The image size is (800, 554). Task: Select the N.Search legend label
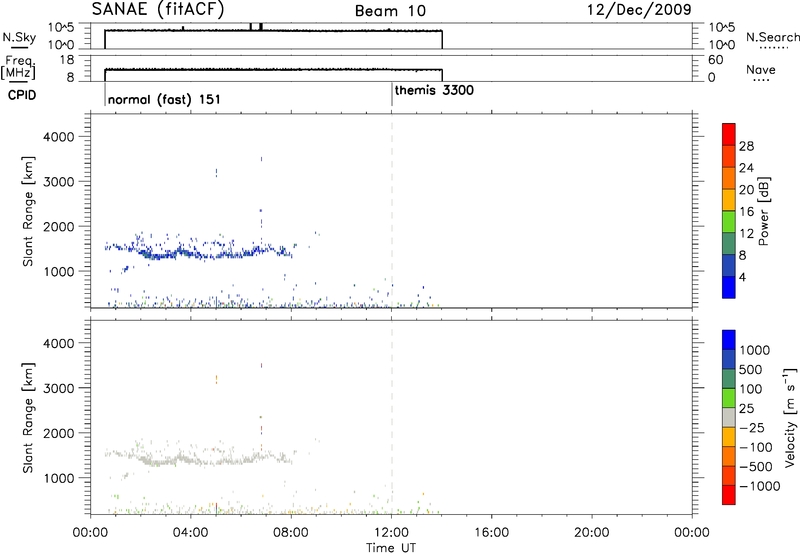click(772, 37)
